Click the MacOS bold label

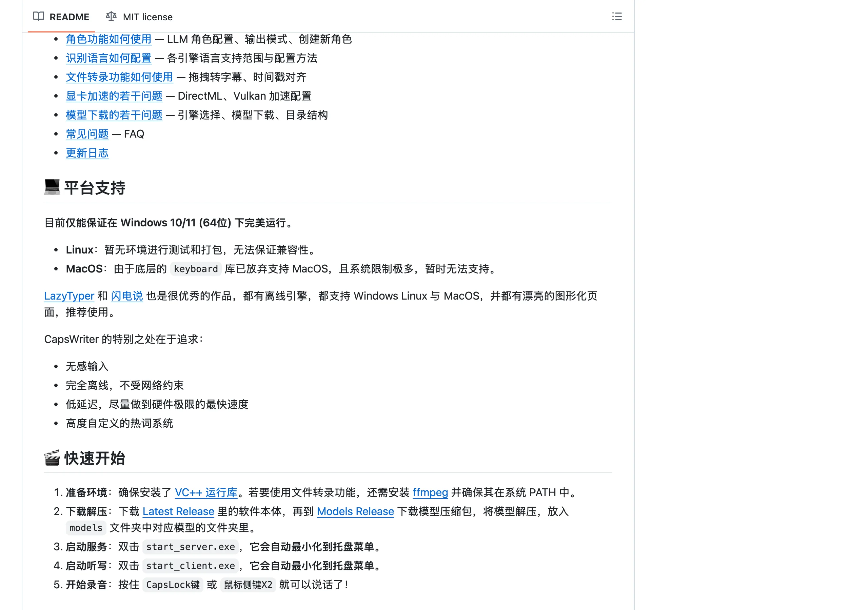(x=84, y=269)
